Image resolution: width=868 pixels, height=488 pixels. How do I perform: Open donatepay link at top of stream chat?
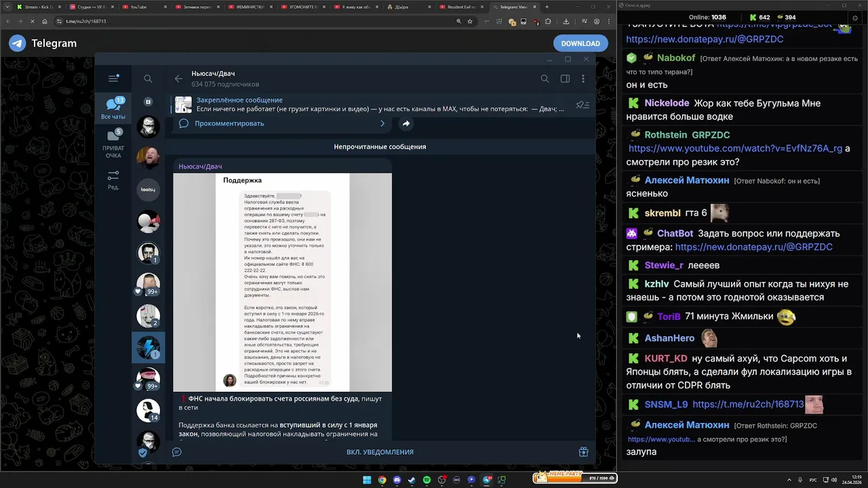(705, 39)
